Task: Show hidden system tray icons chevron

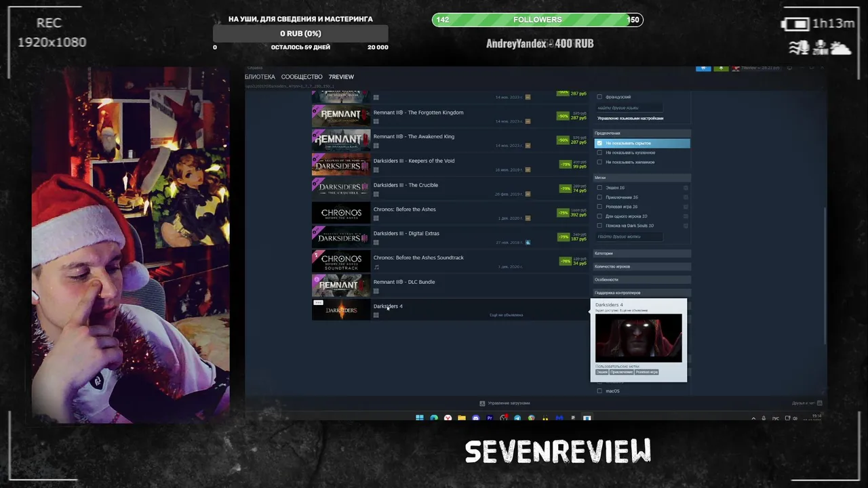Action: [x=753, y=418]
